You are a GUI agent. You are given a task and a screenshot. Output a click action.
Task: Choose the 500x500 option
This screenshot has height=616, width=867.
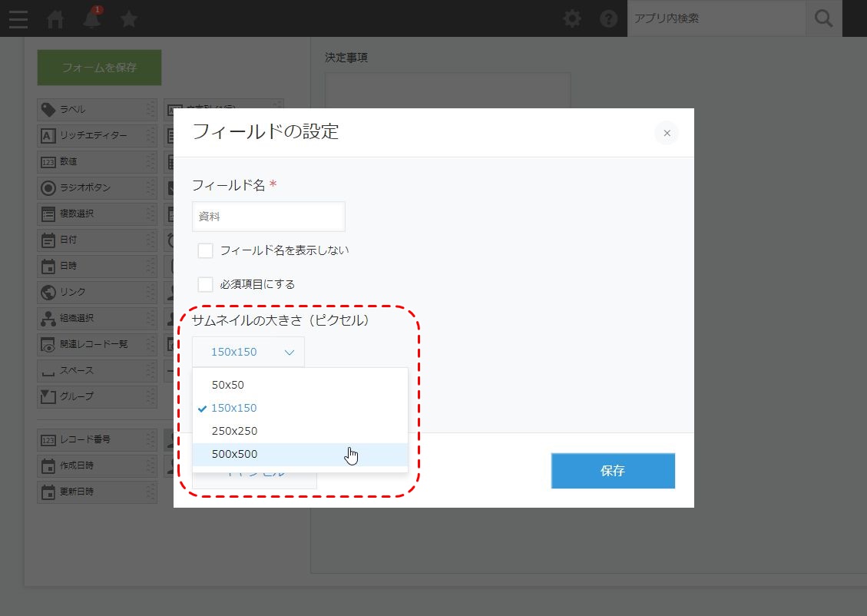[300, 454]
